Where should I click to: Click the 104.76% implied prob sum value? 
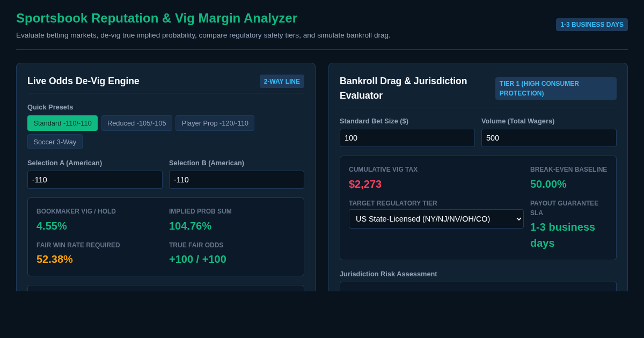click(x=190, y=226)
